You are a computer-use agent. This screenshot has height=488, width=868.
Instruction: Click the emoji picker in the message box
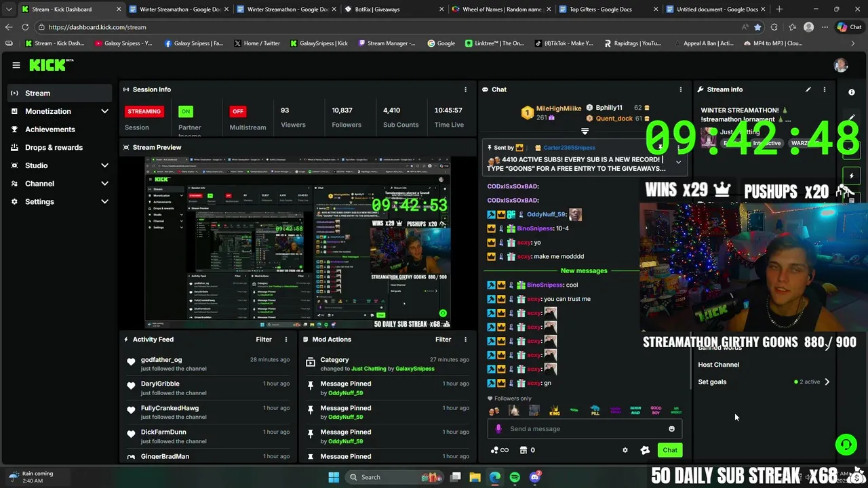[671, 429]
